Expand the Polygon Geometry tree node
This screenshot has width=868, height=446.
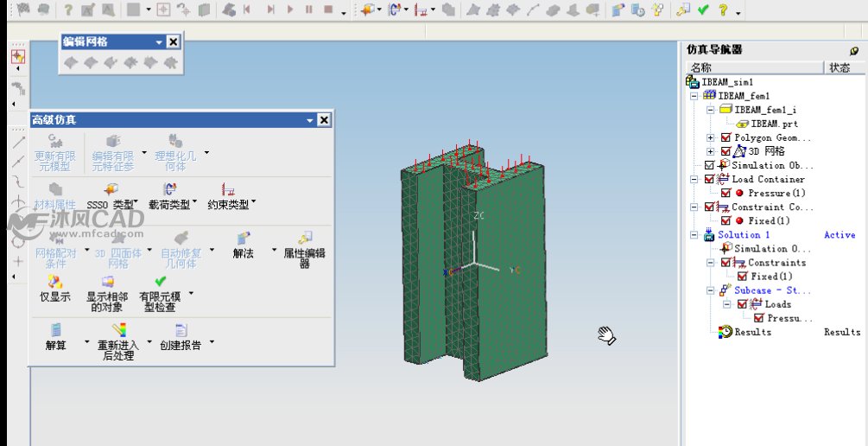[711, 137]
